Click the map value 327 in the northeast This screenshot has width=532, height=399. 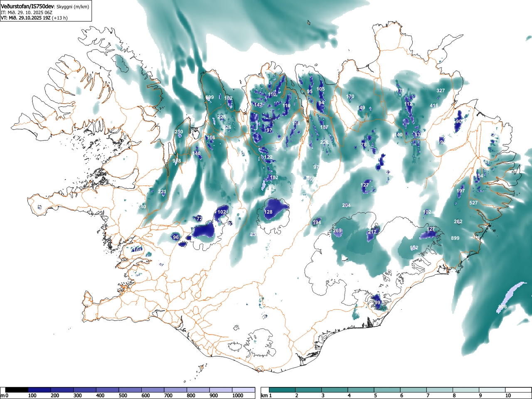click(x=441, y=91)
